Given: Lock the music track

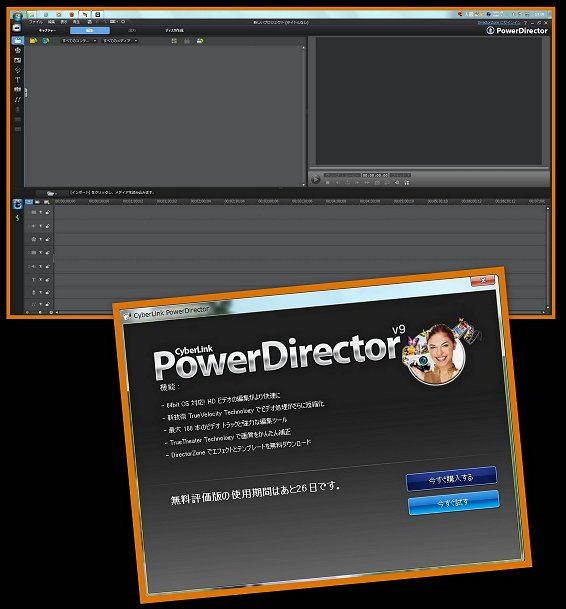Looking at the screenshot, I should coord(47,304).
